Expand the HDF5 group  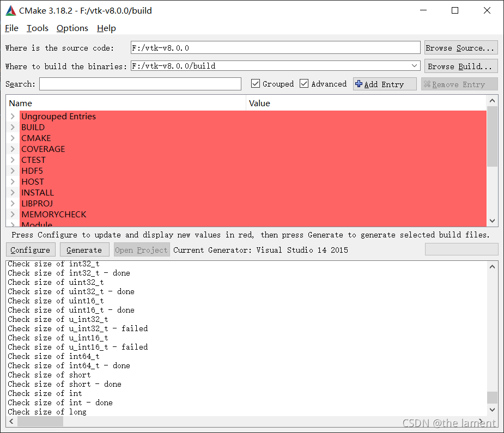pyautogui.click(x=13, y=171)
